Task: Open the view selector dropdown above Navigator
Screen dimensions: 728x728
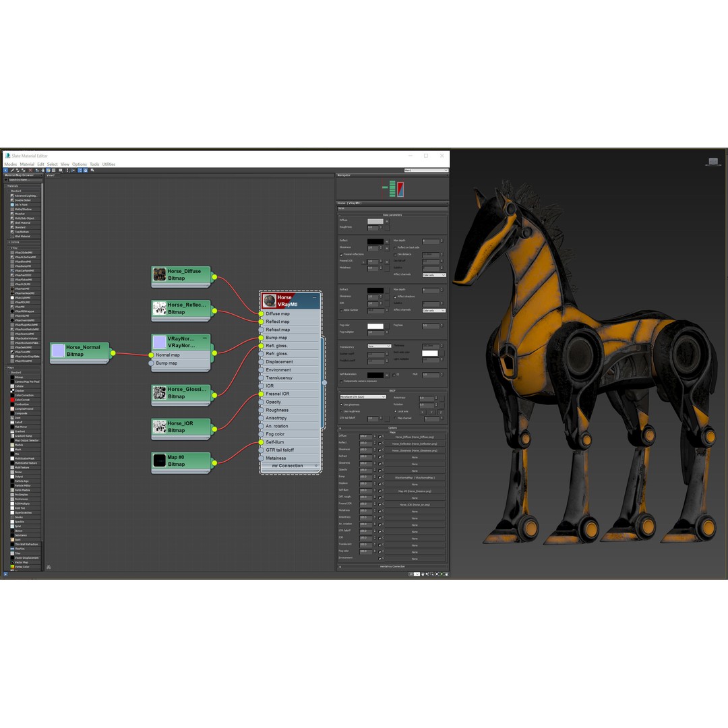Action: (x=426, y=171)
